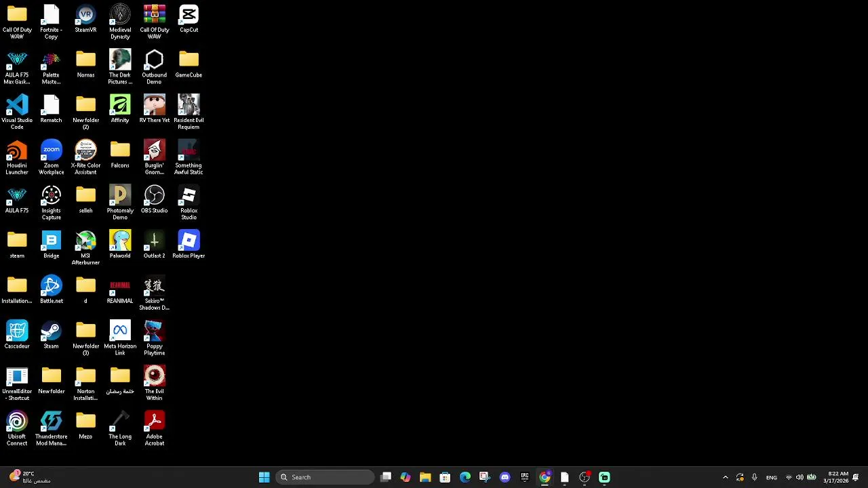Select the Bridge app shortcut
This screenshot has height=488, width=868.
coord(51,245)
